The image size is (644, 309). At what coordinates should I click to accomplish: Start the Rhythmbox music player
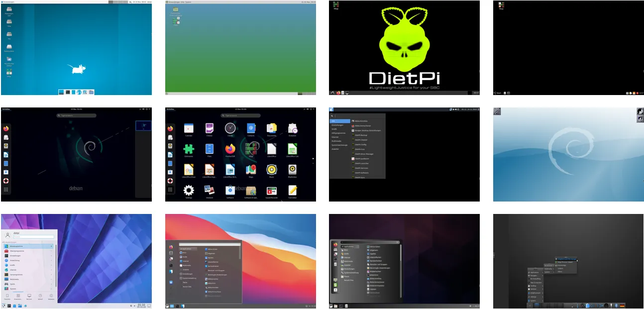coord(293,171)
